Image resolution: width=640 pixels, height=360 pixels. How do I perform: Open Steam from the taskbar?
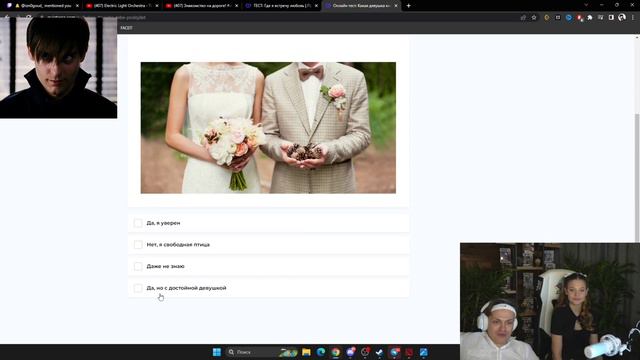point(380,352)
